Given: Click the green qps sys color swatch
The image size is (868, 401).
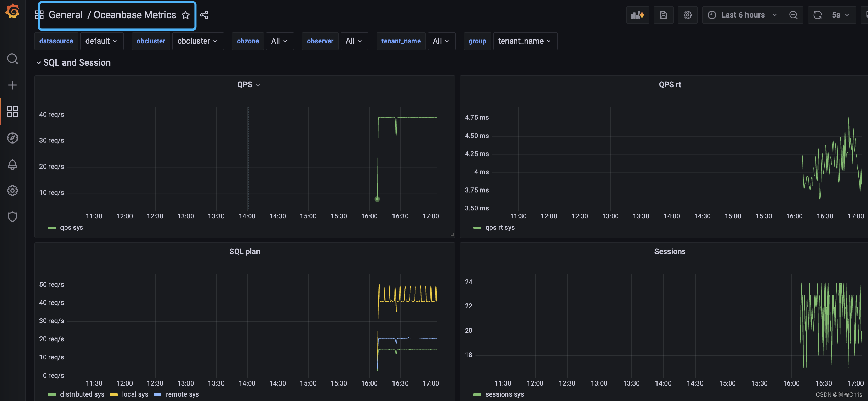Looking at the screenshot, I should coord(52,228).
